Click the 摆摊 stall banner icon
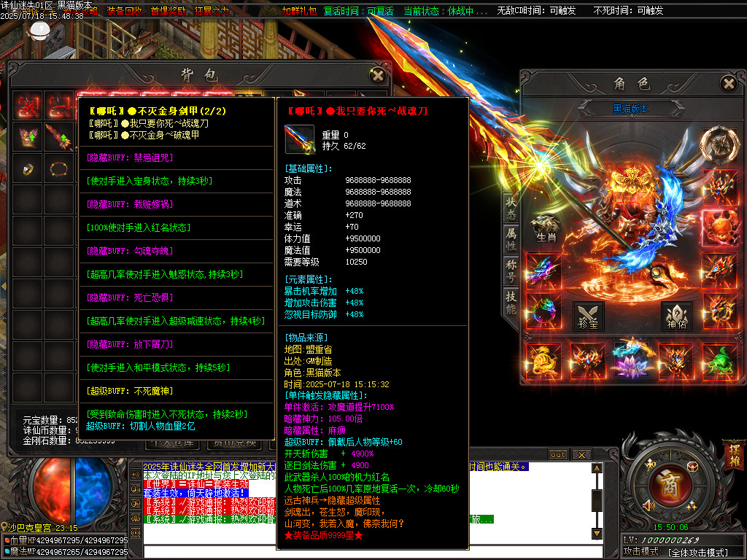Screen dimensions: 747x560 734,455
